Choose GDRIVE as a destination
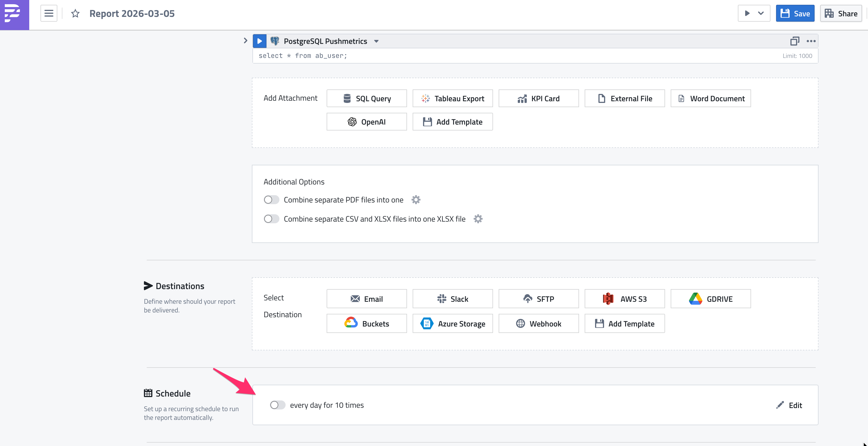 coord(711,299)
